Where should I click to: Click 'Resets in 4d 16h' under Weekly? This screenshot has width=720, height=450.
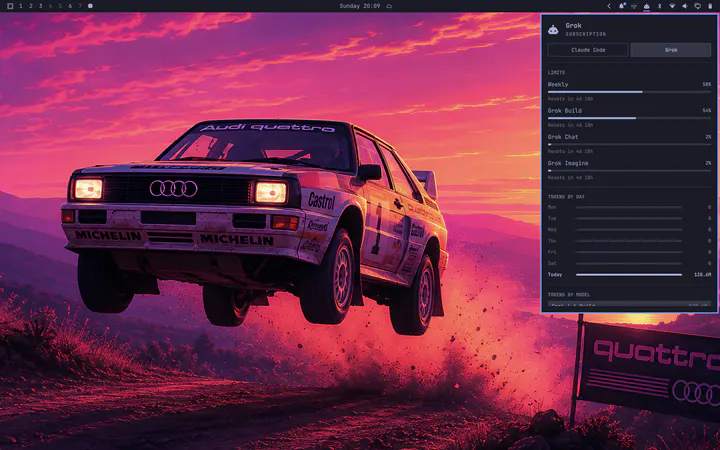(570, 99)
